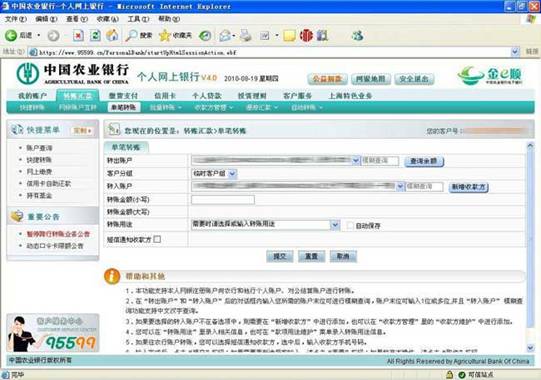Open 网上缴费 quick menu link

click(39, 172)
